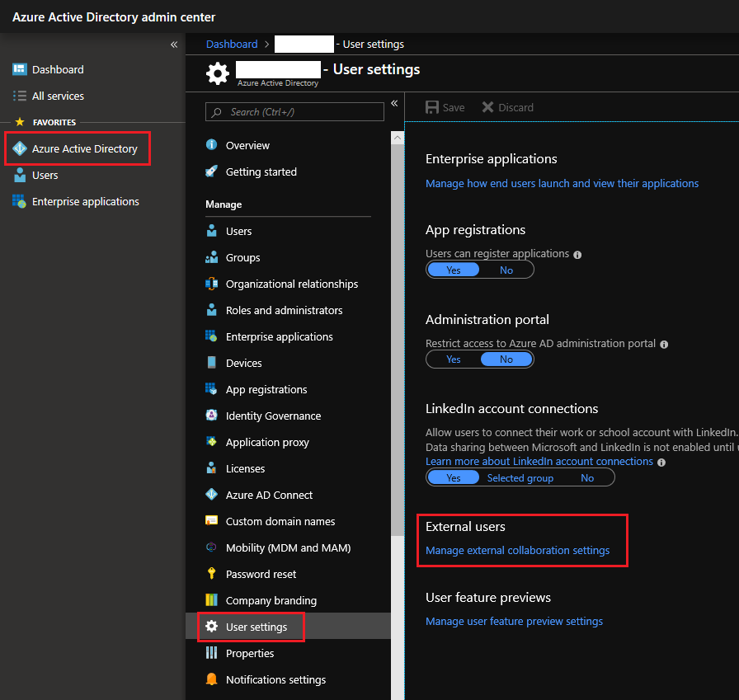
Task: Click the Users icon under Favorites
Action: click(x=20, y=175)
